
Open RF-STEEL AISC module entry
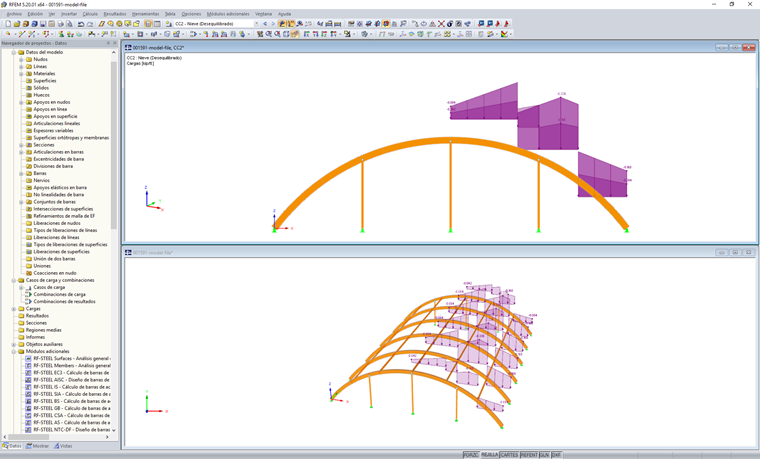click(71, 380)
